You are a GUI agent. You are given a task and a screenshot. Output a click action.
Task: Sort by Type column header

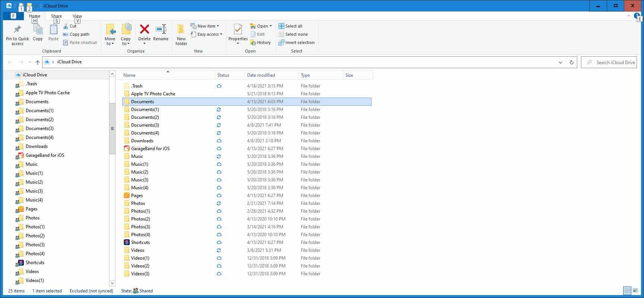point(321,75)
